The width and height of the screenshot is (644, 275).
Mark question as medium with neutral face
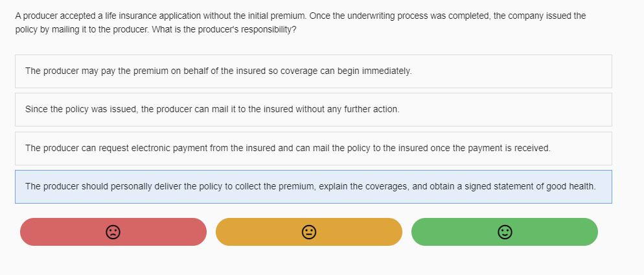pos(309,232)
